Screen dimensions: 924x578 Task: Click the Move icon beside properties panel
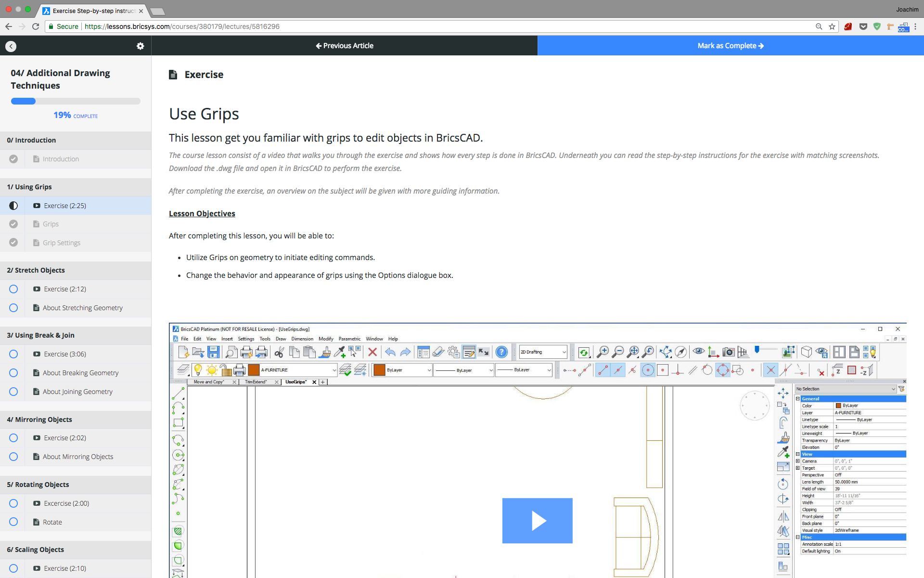coord(783,394)
